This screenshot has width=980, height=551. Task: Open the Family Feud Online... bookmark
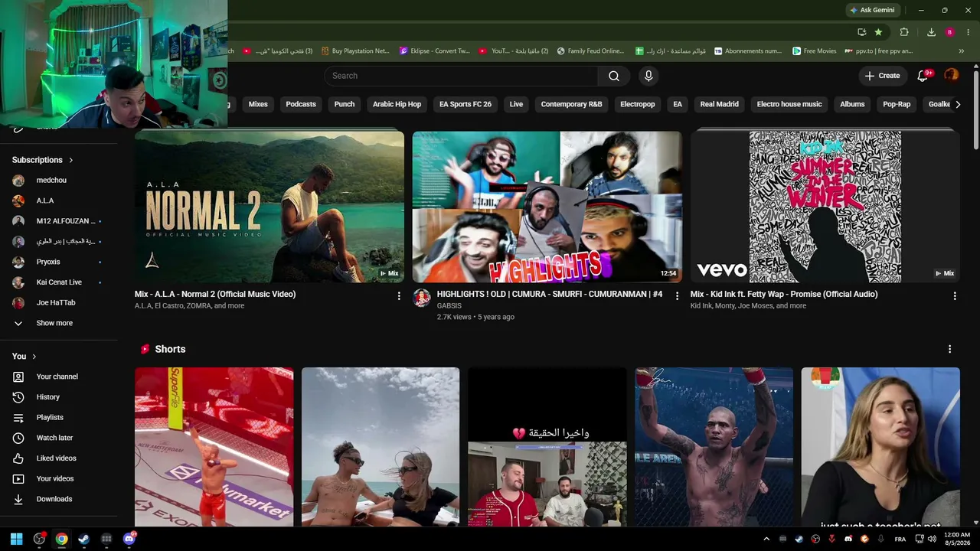590,51
